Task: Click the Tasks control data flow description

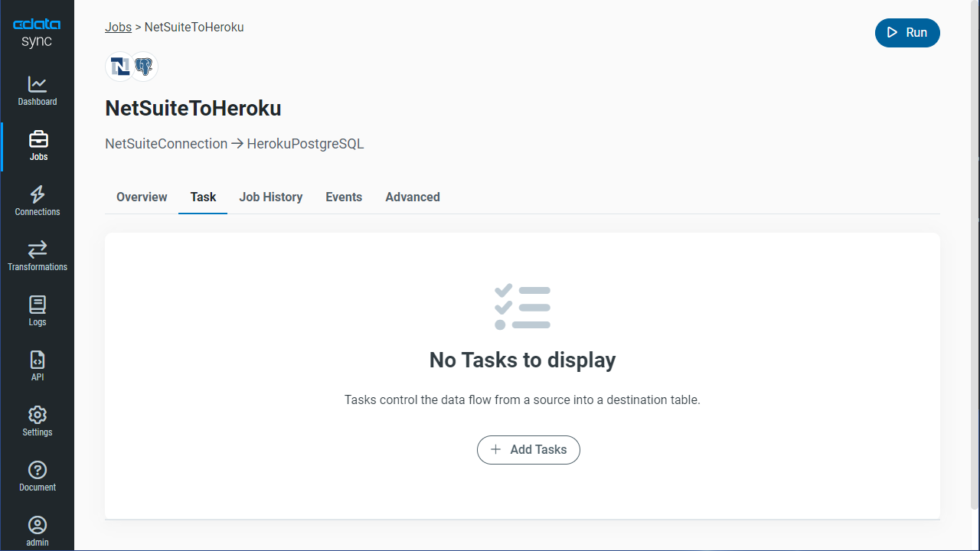Action: [522, 399]
